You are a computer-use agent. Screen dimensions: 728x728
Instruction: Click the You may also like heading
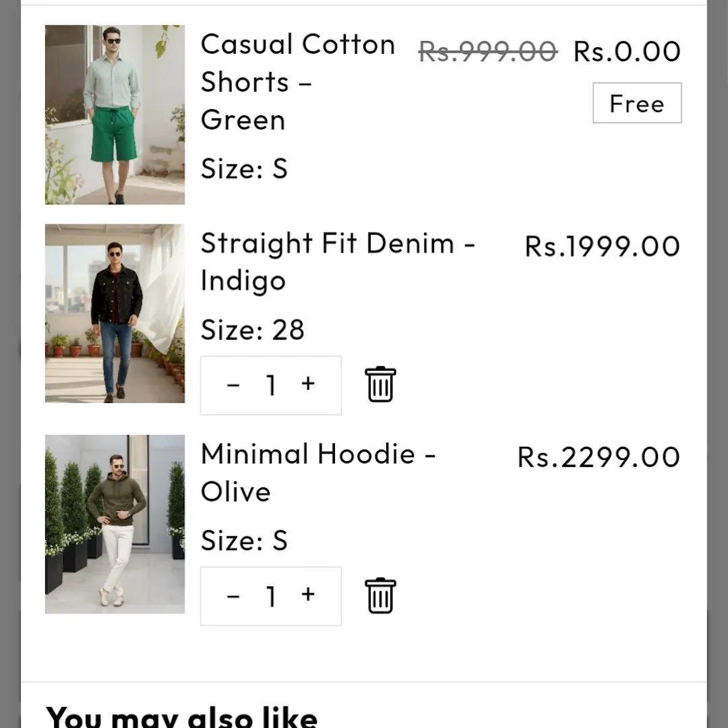click(x=181, y=716)
